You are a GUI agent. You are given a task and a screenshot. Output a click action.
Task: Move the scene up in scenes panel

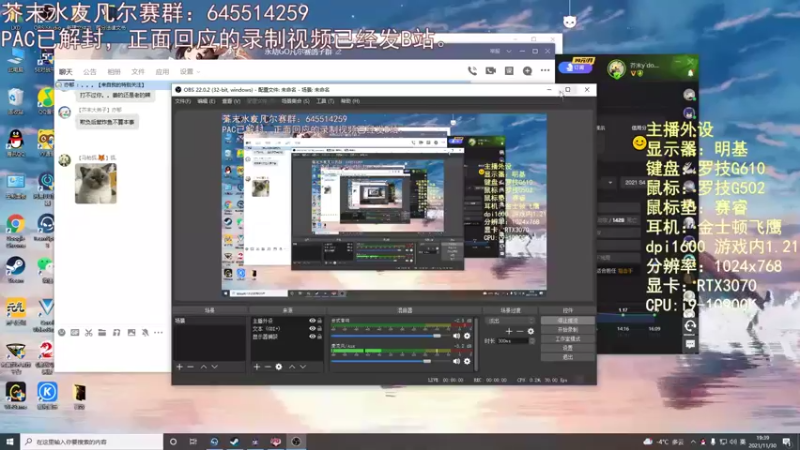pyautogui.click(x=204, y=367)
